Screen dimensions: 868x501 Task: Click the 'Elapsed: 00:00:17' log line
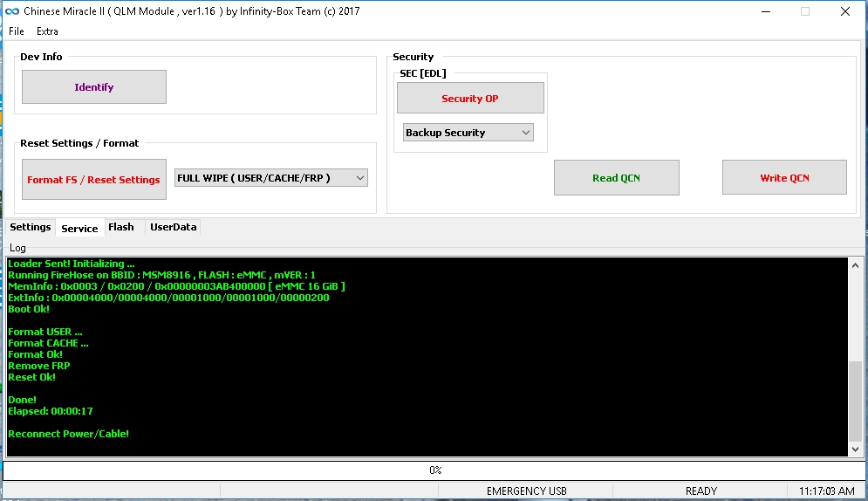pyautogui.click(x=51, y=411)
